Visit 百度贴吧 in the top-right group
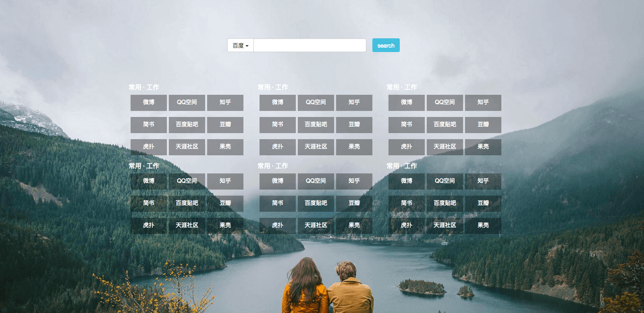 point(445,125)
